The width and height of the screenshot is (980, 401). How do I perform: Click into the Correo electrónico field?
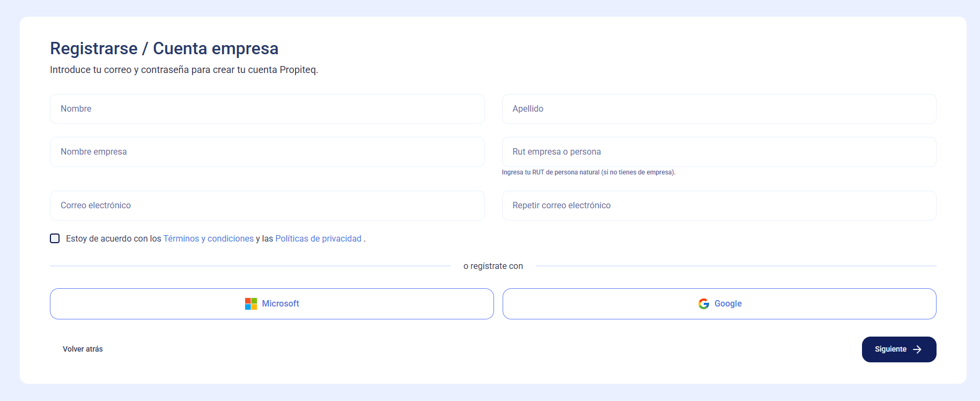tap(267, 206)
